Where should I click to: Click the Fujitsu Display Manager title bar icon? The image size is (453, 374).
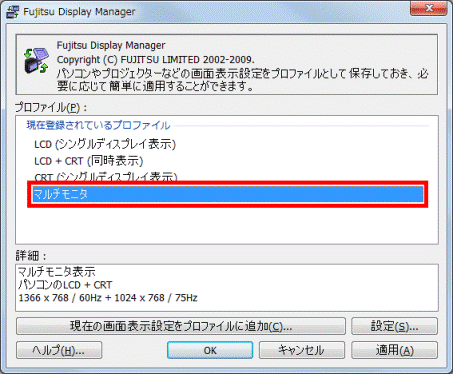click(13, 12)
